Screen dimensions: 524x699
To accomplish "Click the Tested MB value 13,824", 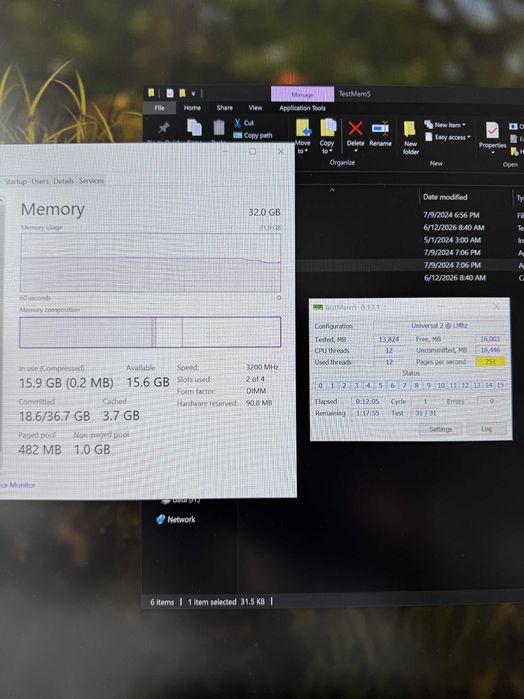I will [x=388, y=339].
